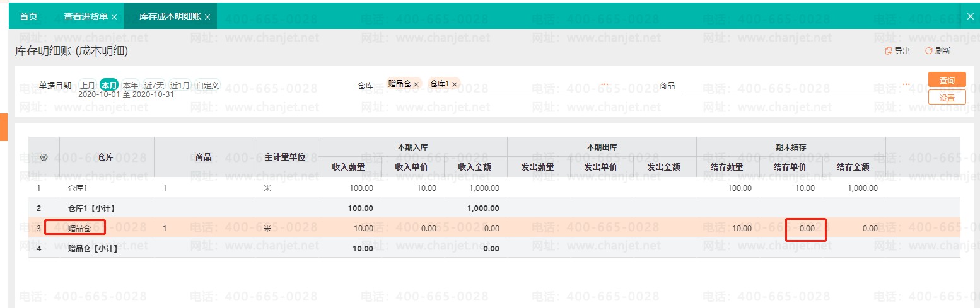Close the panel with top-right X

tap(971, 16)
